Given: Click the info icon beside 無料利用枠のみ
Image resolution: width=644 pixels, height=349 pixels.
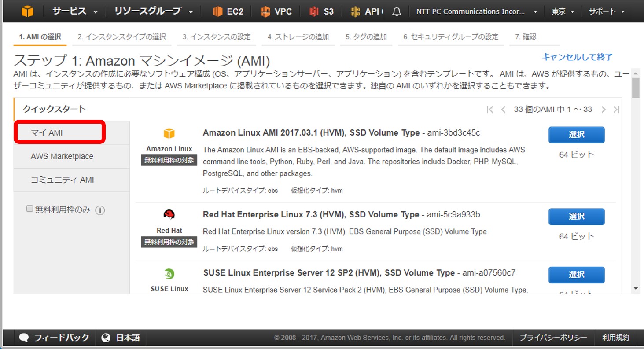Looking at the screenshot, I should pos(100,210).
